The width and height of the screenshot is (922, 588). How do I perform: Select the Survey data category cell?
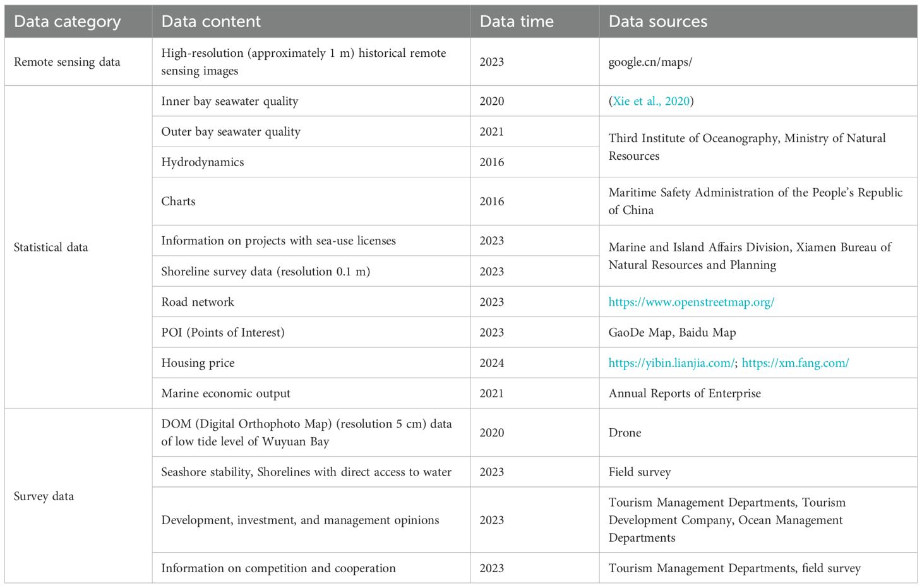pyautogui.click(x=44, y=496)
